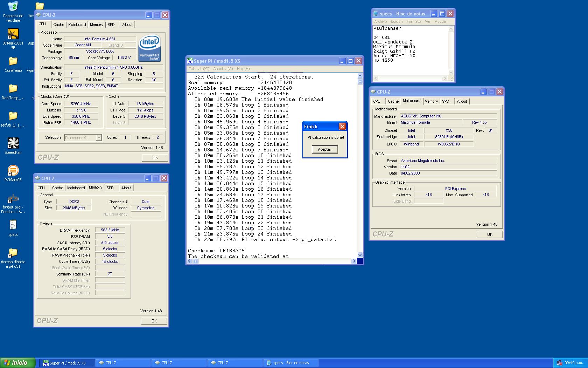The width and height of the screenshot is (588, 368).
Task: Open About tab in top-left CPU-Z window
Action: click(127, 25)
